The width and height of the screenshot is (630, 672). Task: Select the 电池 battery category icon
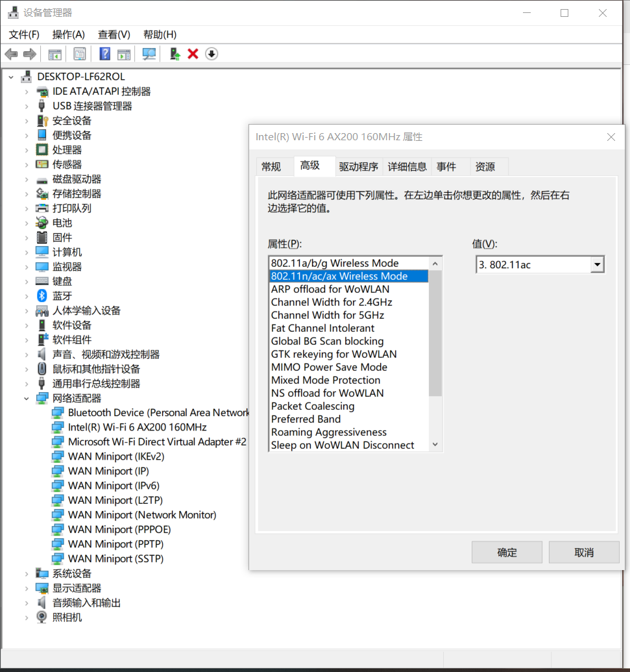(x=42, y=223)
